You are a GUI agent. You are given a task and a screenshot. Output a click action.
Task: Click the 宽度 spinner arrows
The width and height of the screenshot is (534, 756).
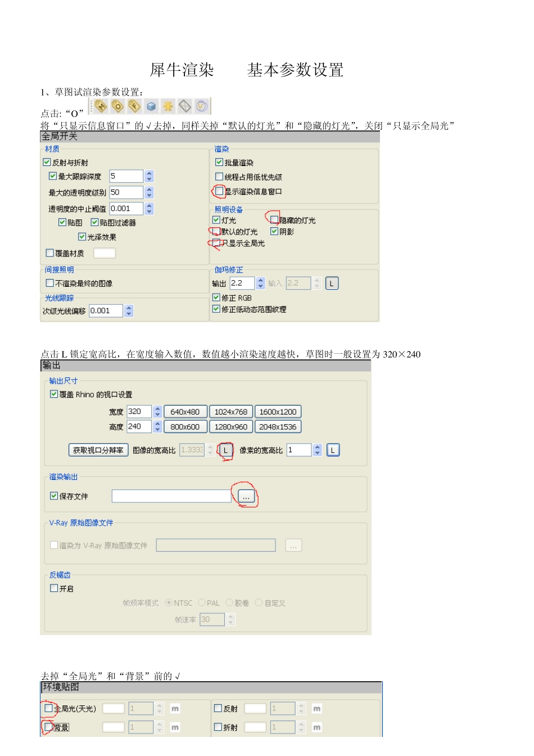(157, 412)
